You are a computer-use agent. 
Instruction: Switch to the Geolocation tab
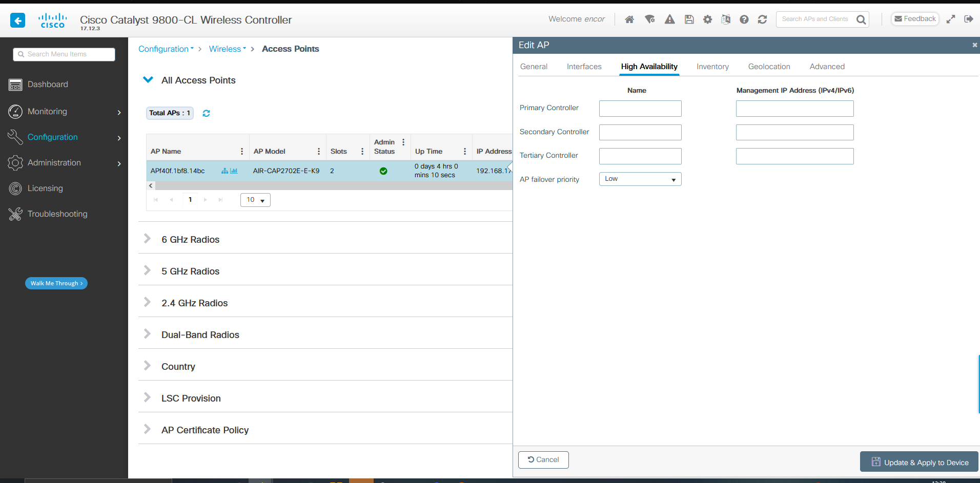click(x=769, y=67)
